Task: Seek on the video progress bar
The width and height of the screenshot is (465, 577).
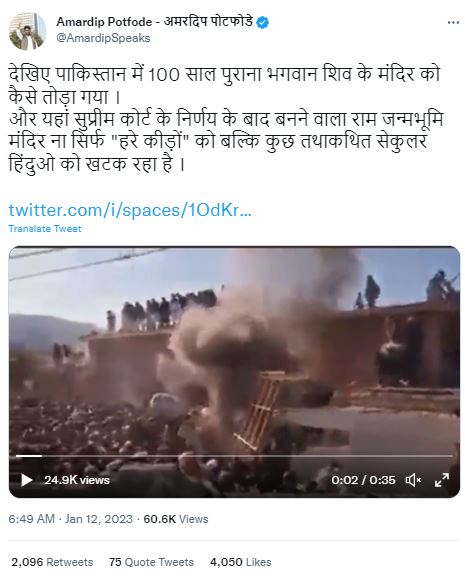Action: coord(234,456)
